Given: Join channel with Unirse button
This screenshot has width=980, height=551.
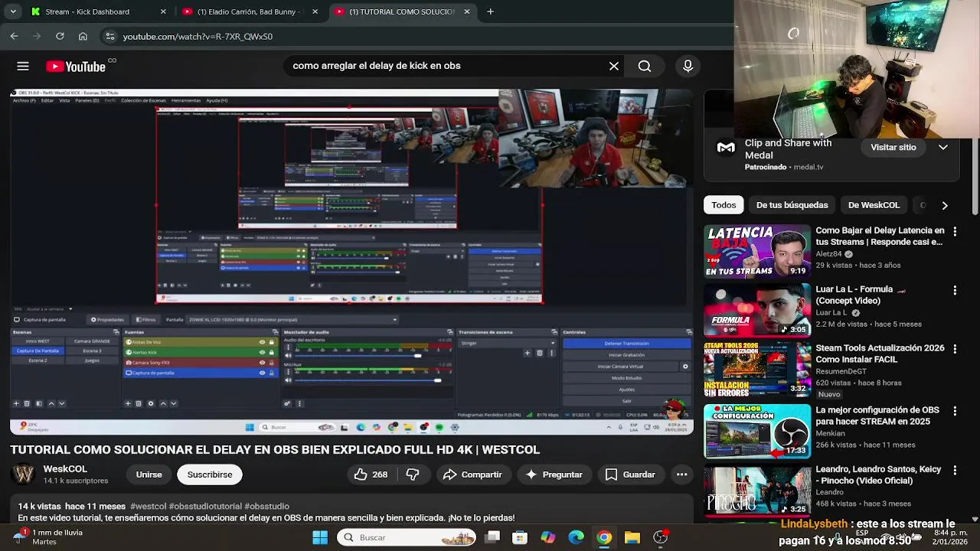Looking at the screenshot, I should (149, 474).
